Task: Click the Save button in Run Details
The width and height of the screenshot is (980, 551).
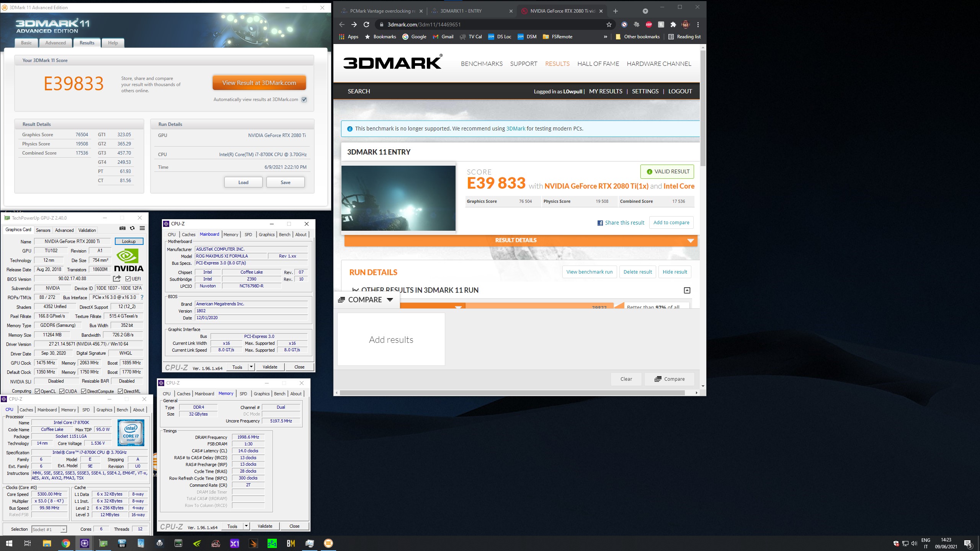Action: pos(286,183)
